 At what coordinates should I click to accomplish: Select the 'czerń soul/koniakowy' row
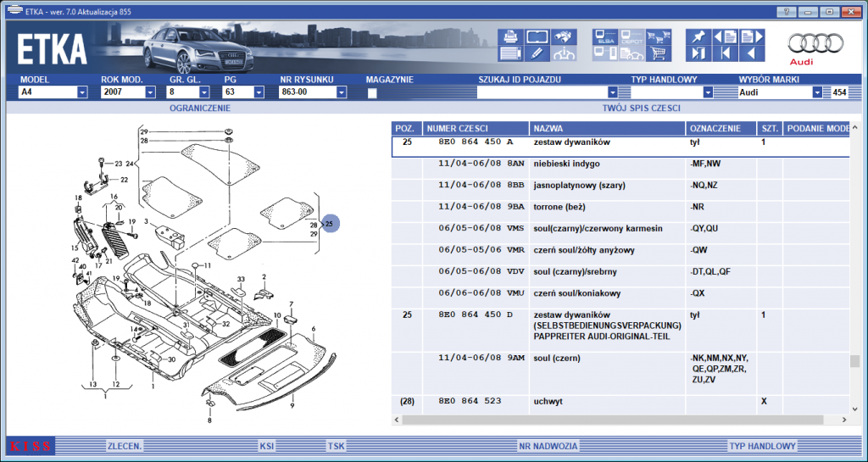point(620,298)
